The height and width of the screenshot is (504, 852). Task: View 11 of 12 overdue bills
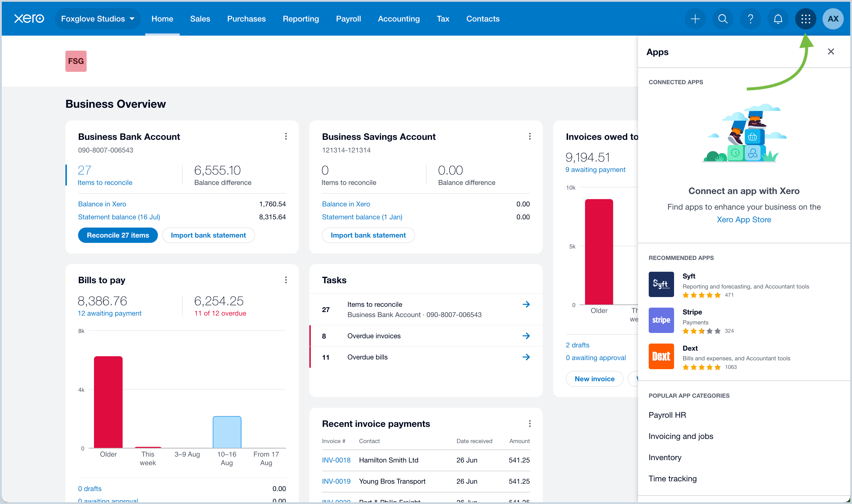220,313
